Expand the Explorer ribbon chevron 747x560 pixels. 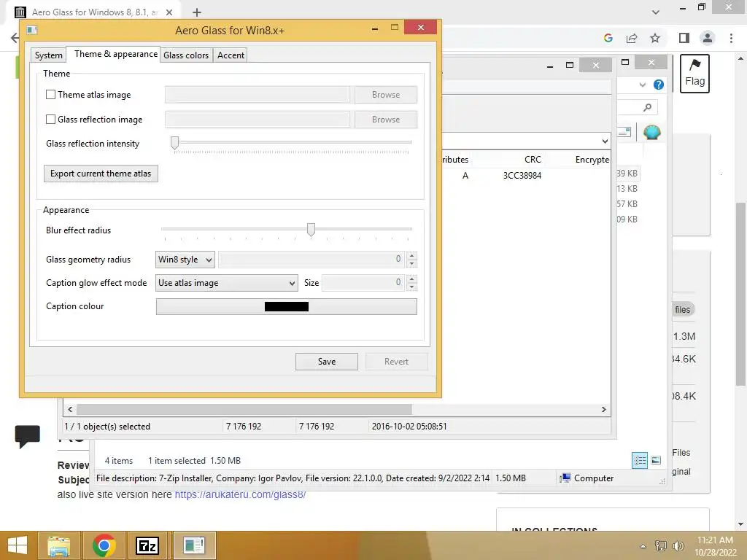click(642, 85)
